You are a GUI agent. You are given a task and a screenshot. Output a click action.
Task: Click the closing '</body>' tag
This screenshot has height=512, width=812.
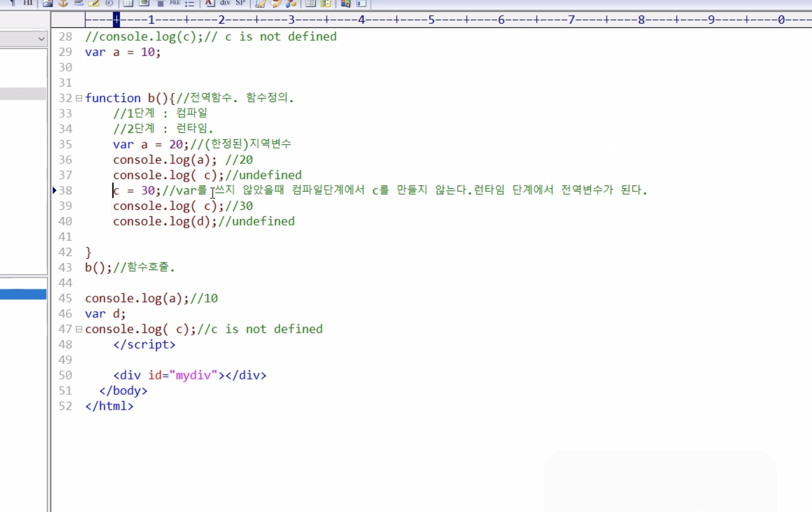click(x=123, y=391)
